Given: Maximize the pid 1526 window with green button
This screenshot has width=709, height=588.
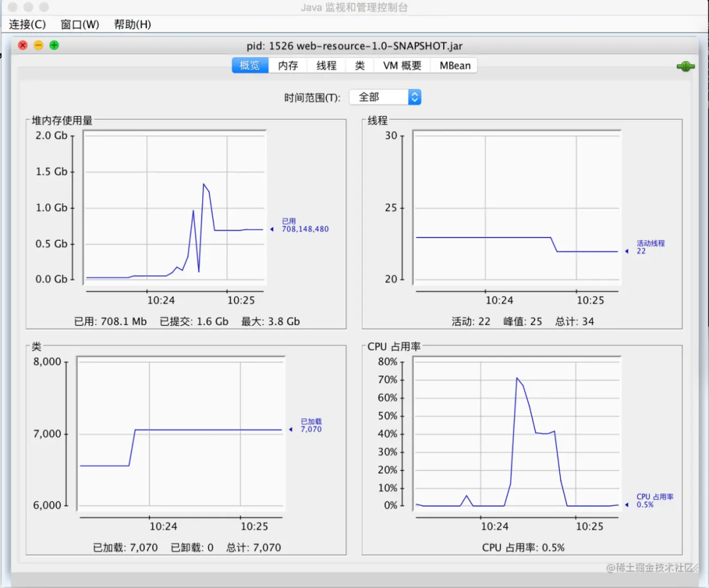Looking at the screenshot, I should (x=54, y=45).
